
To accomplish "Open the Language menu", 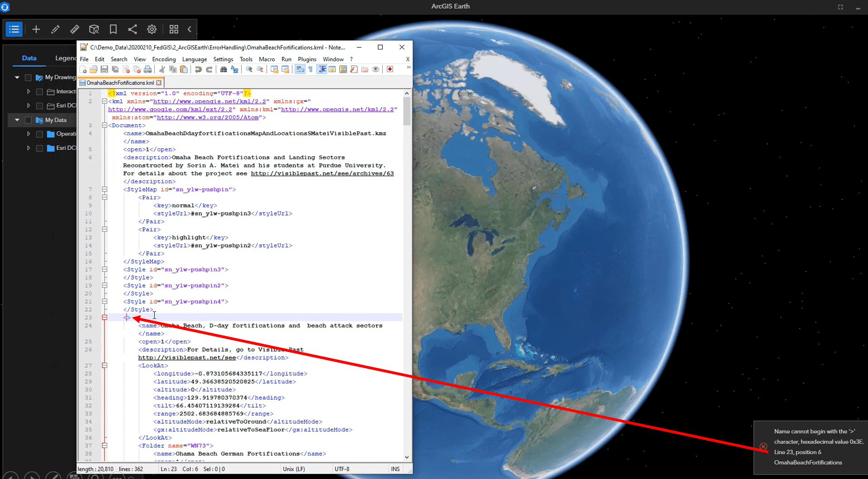I will coord(195,59).
